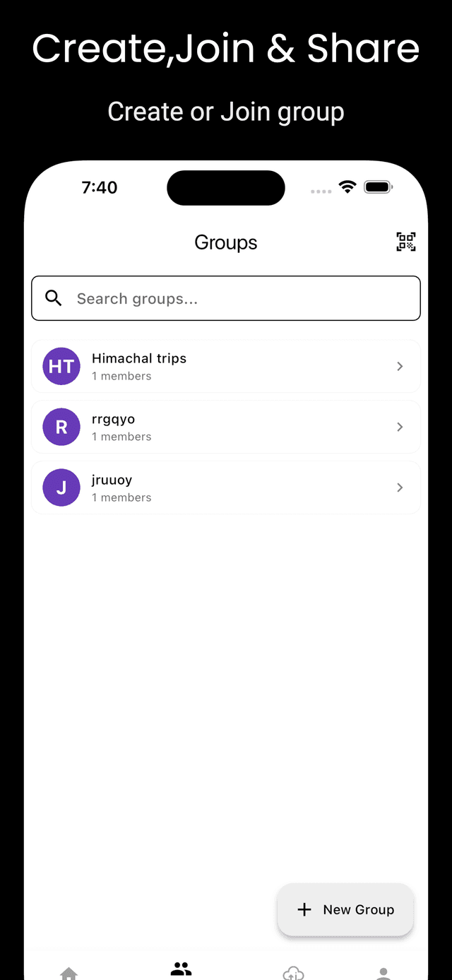Open the QR code scanner
452x980 pixels.
(406, 241)
